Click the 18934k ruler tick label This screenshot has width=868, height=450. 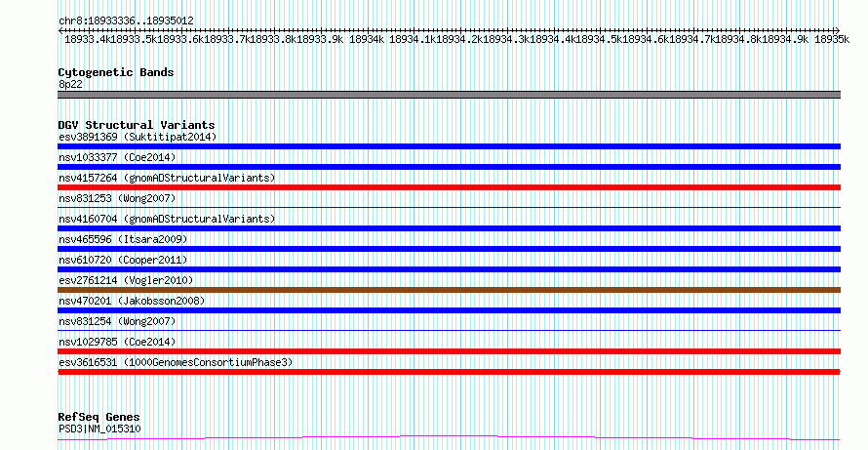click(367, 39)
